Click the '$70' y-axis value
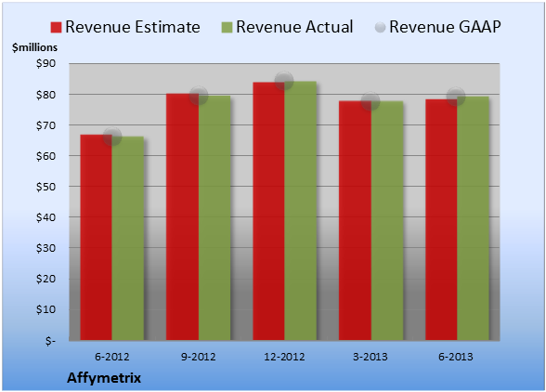This screenshot has width=546, height=392. click(45, 125)
